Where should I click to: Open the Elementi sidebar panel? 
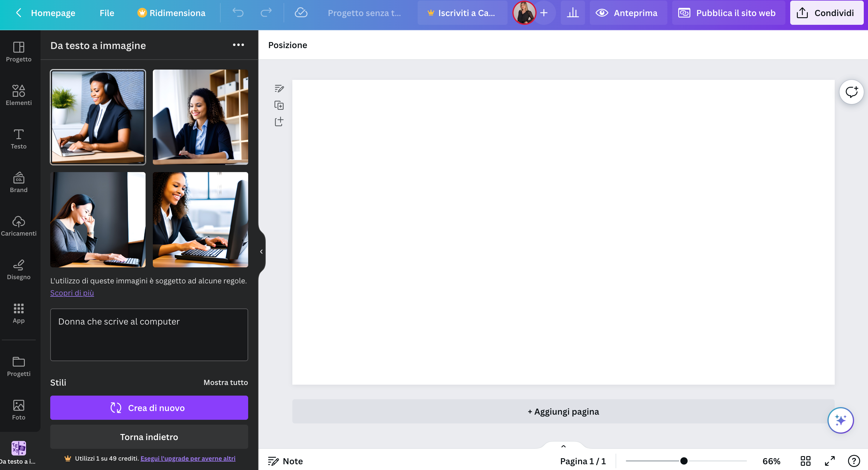18,95
